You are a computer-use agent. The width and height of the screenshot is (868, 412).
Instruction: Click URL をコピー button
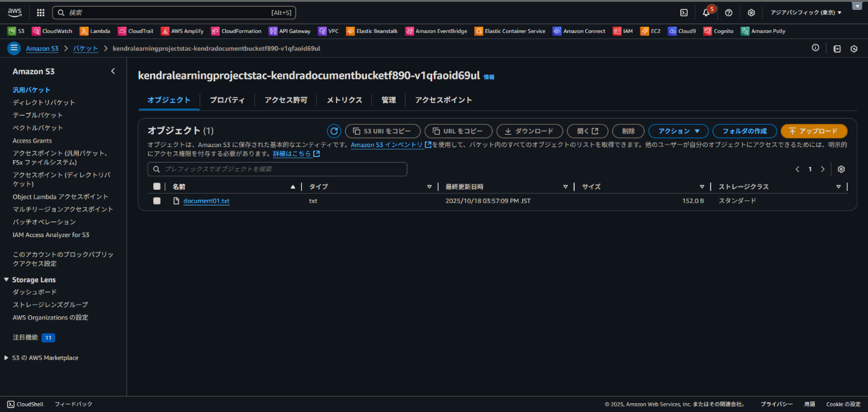(x=458, y=131)
